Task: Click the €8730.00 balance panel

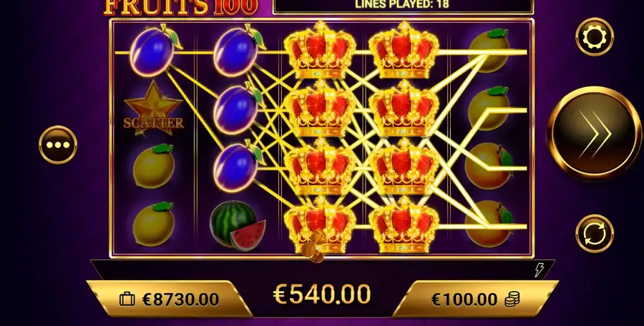Action: pyautogui.click(x=169, y=300)
